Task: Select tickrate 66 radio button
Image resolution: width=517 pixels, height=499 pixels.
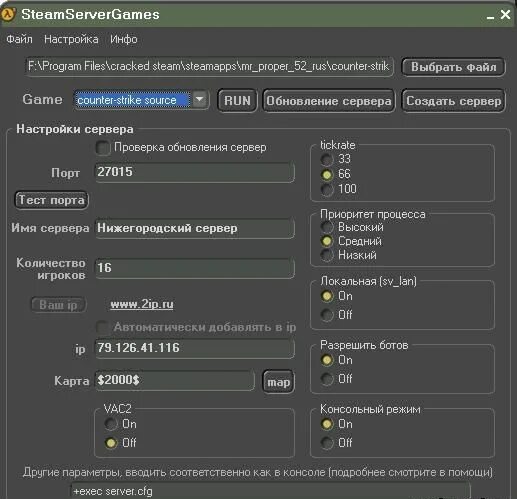Action: tap(327, 175)
